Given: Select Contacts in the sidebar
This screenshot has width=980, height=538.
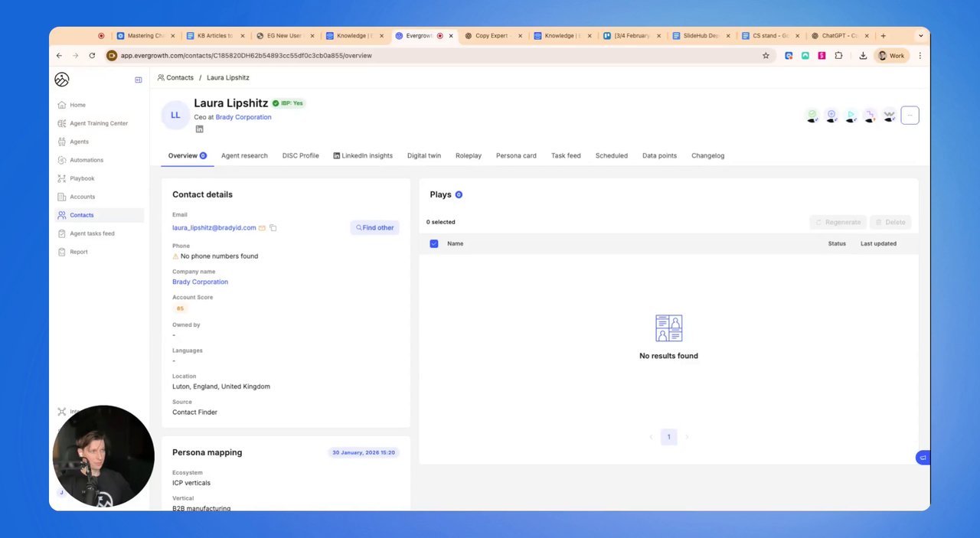Looking at the screenshot, I should 100,215.
